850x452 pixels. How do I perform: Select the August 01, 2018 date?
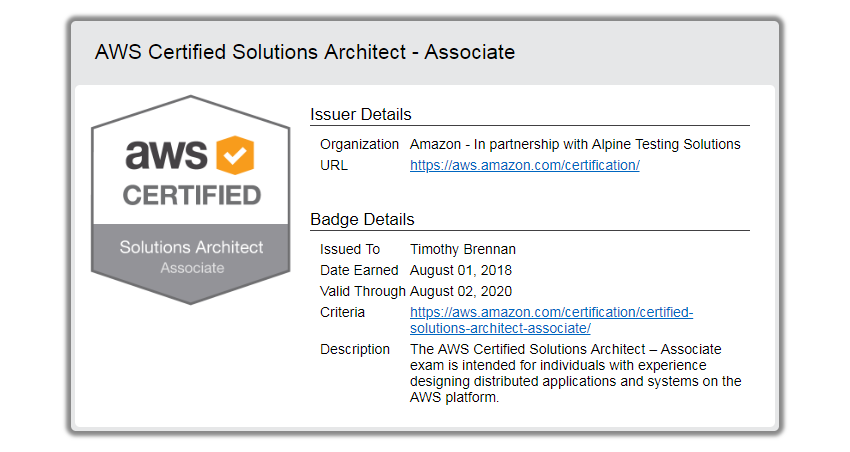click(461, 270)
